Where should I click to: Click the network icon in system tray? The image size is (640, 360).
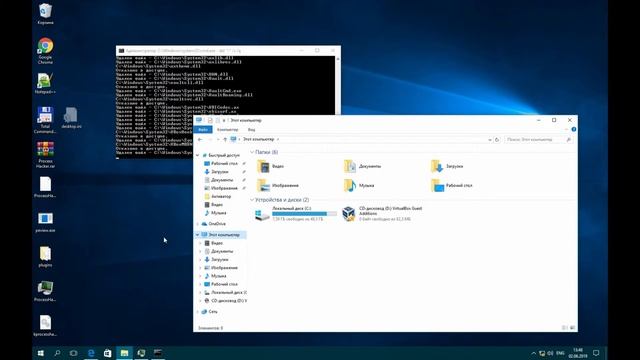coord(542,353)
